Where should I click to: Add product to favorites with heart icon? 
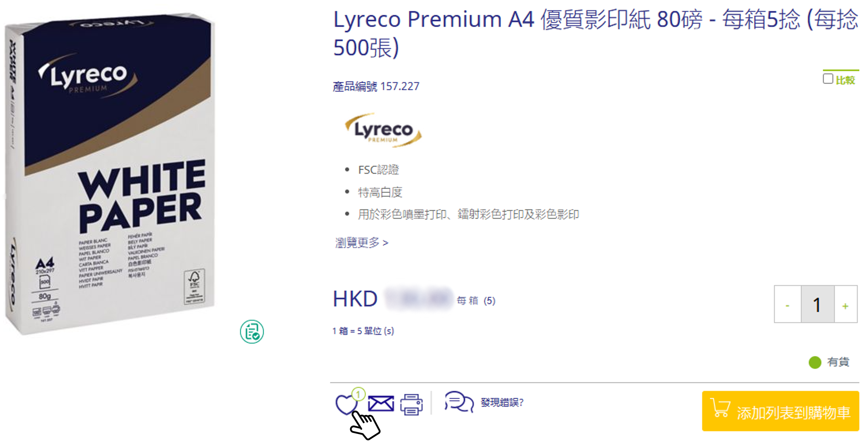[346, 404]
